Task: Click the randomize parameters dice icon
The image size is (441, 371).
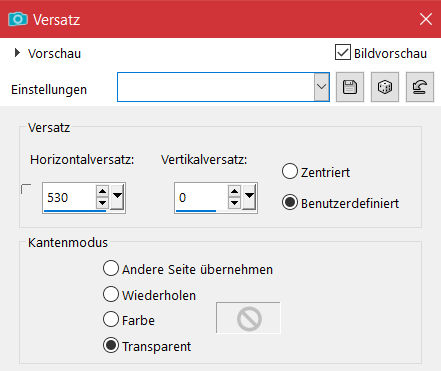Action: [x=385, y=87]
